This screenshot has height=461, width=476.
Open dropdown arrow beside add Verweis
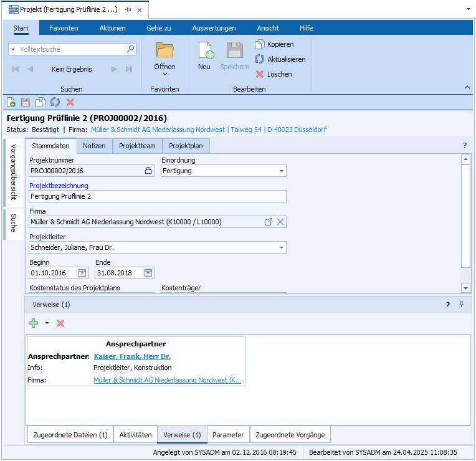tap(47, 323)
